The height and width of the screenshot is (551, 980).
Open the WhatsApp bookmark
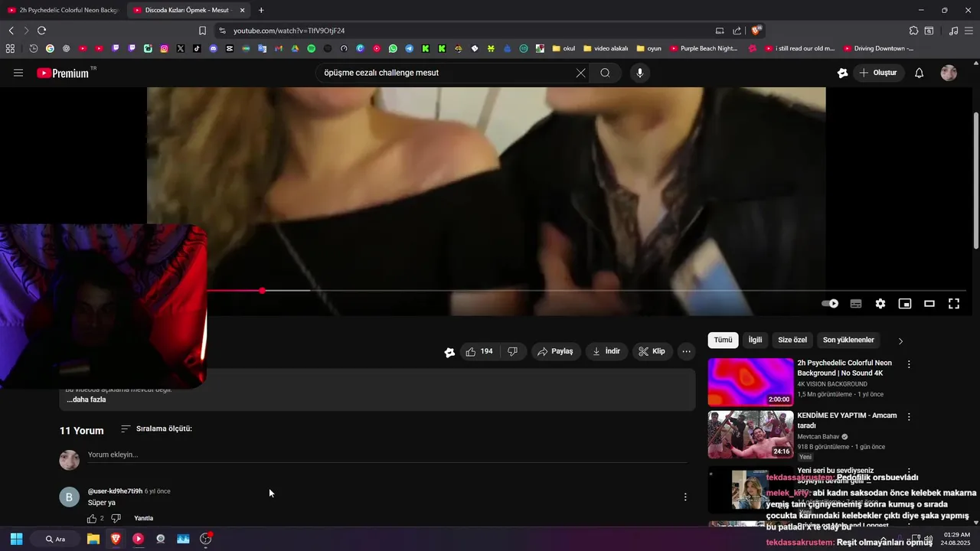coord(393,48)
